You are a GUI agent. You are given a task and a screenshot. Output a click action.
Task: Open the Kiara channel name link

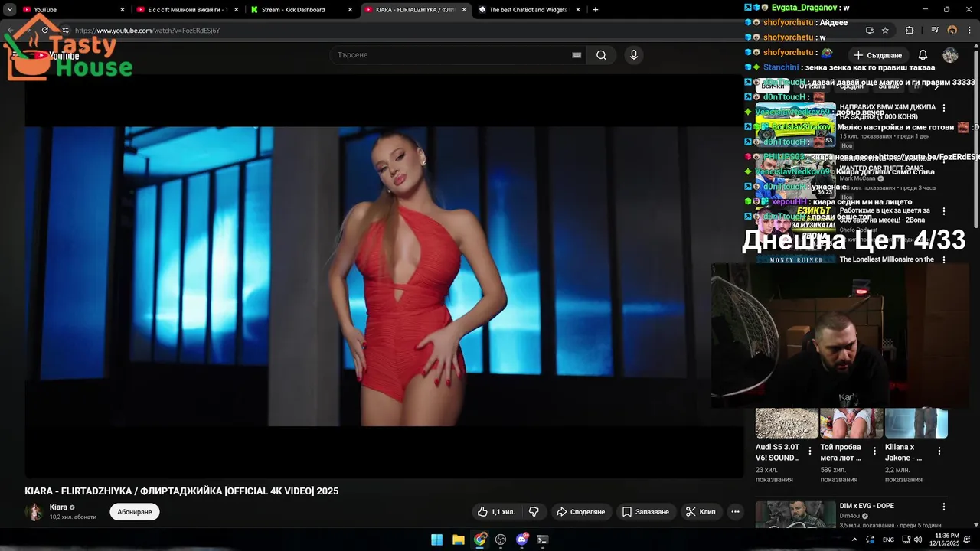tap(58, 507)
